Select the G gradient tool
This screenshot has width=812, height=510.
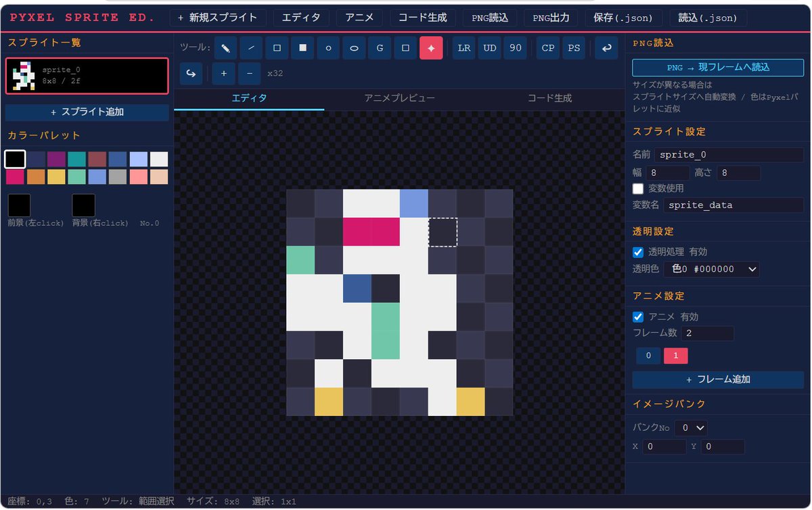[x=379, y=48]
